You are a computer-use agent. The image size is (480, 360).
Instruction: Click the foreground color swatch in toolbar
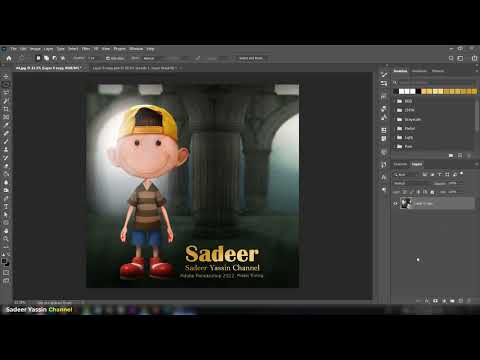(4, 261)
